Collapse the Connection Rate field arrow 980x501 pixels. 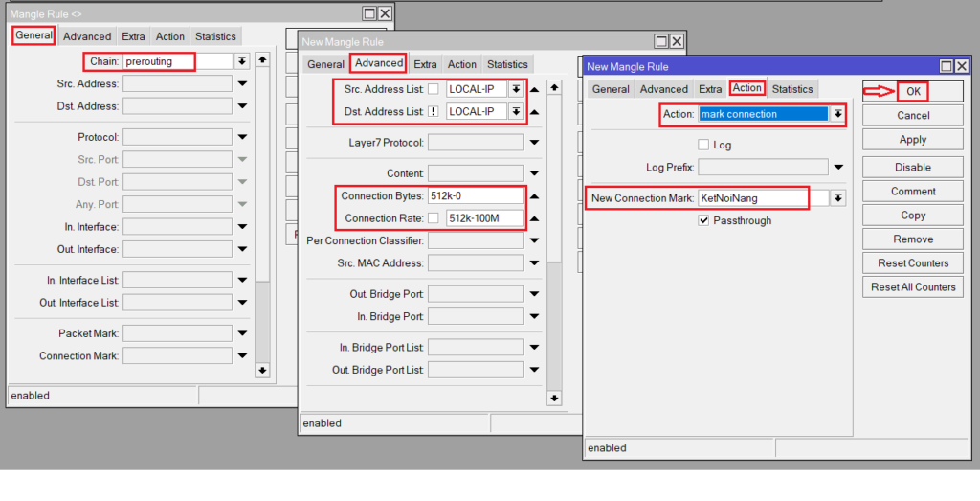(535, 218)
